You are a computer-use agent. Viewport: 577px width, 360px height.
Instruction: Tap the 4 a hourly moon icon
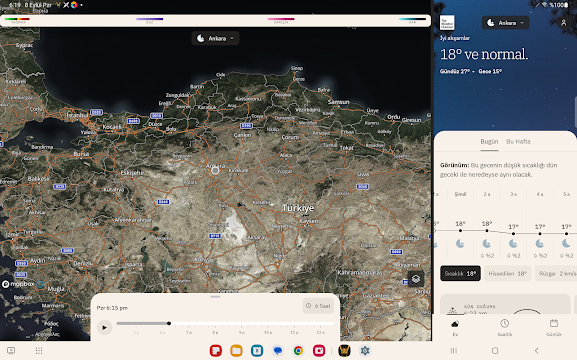pyautogui.click(x=539, y=244)
